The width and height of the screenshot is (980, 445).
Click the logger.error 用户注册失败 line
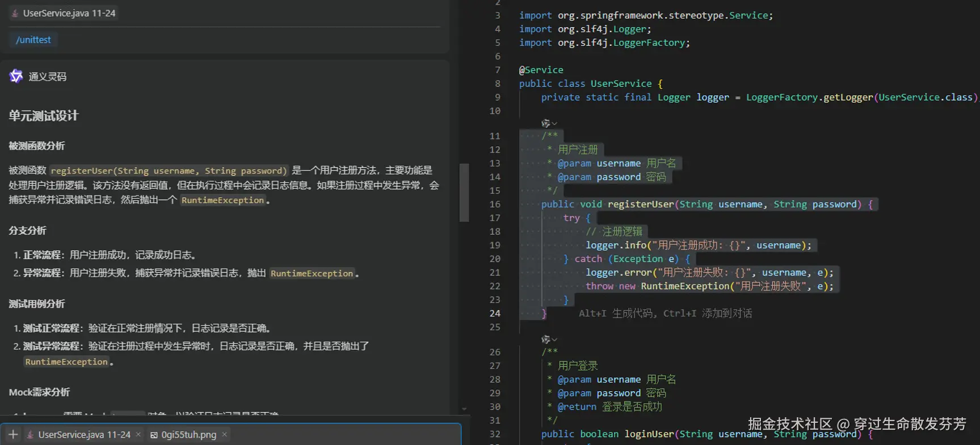pyautogui.click(x=710, y=272)
